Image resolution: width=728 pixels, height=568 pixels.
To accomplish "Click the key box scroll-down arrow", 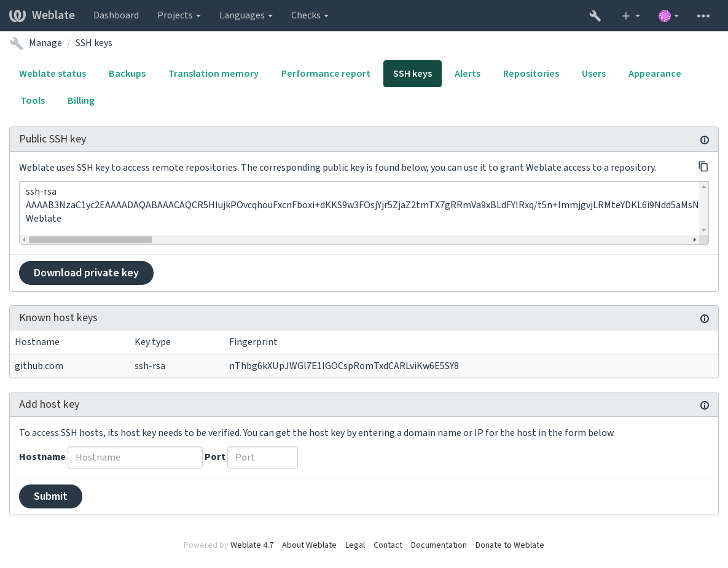I will click(704, 230).
